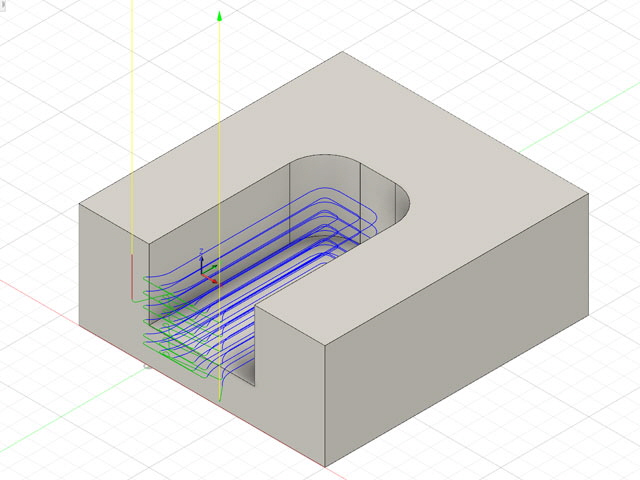Screen dimensions: 640x480
Task: Select the small circle marker near block's left corner
Action: tap(147, 366)
